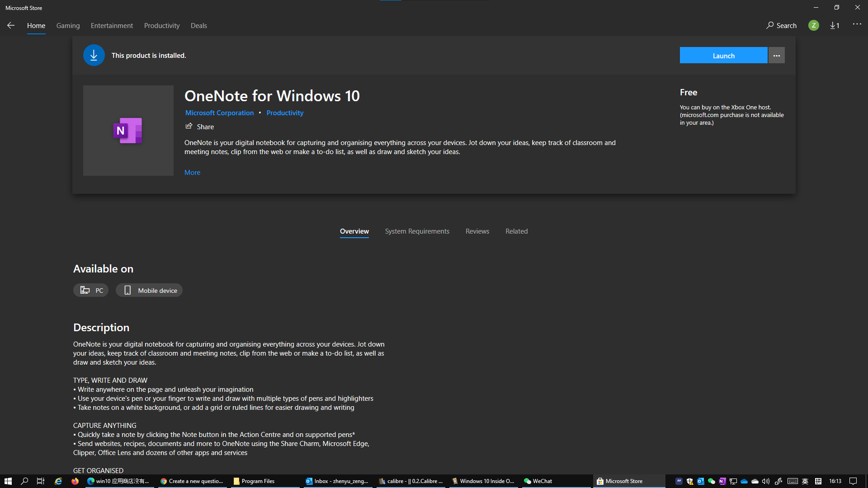Launch OneNote for Windows 10
Image resolution: width=868 pixels, height=488 pixels.
click(x=723, y=56)
